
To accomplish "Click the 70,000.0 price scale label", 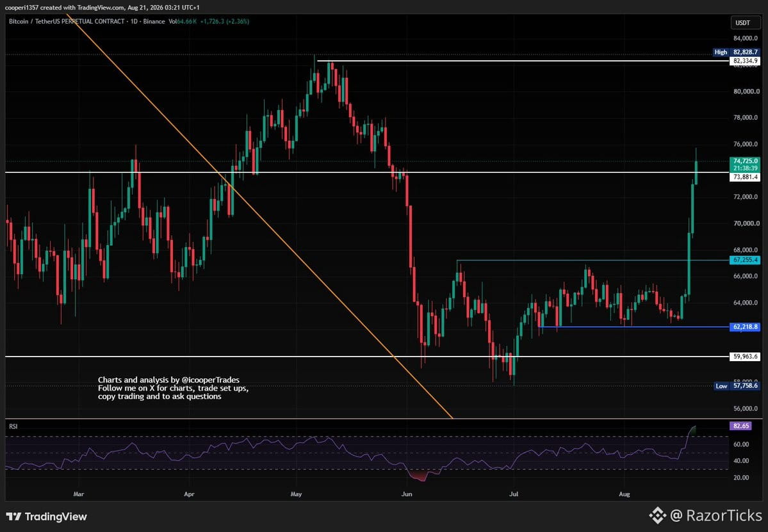I will (746, 223).
